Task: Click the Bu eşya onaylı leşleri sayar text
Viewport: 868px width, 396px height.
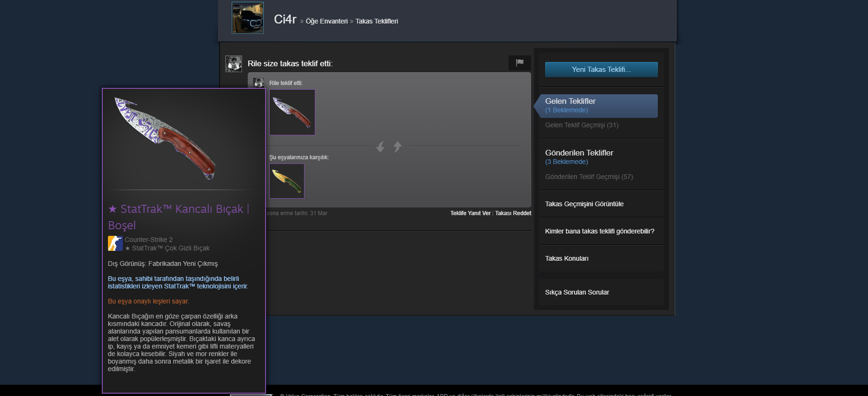Action: coord(149,301)
